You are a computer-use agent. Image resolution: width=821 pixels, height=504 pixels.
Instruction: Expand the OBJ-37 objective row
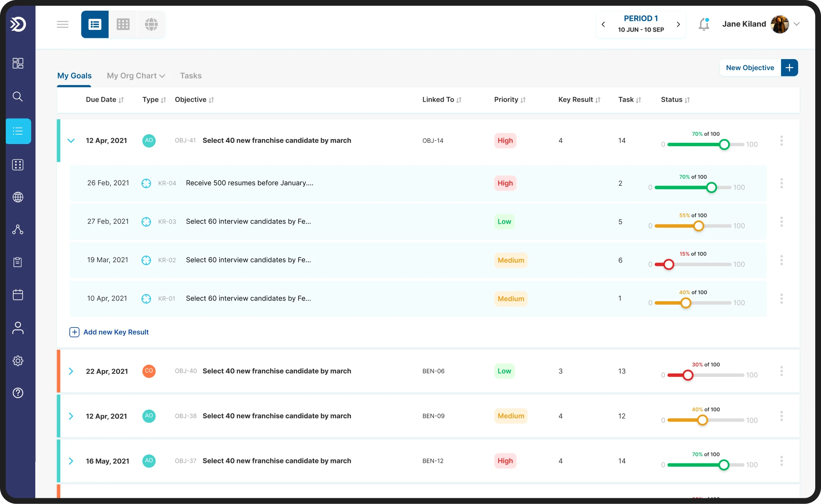71,461
